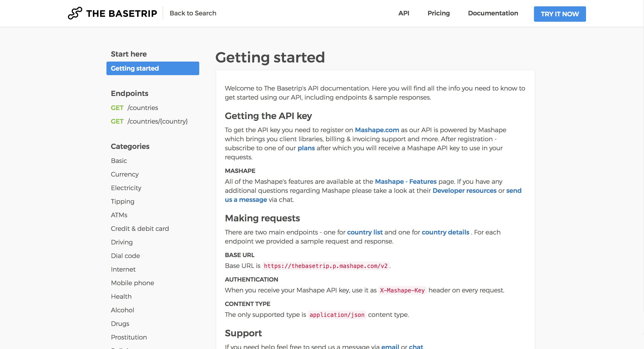Choose the Mobile phone category
Image resolution: width=644 pixels, height=349 pixels.
132,283
